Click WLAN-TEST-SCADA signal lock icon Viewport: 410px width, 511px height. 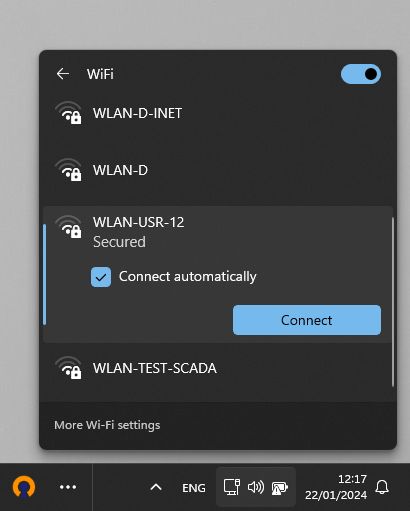[69, 368]
